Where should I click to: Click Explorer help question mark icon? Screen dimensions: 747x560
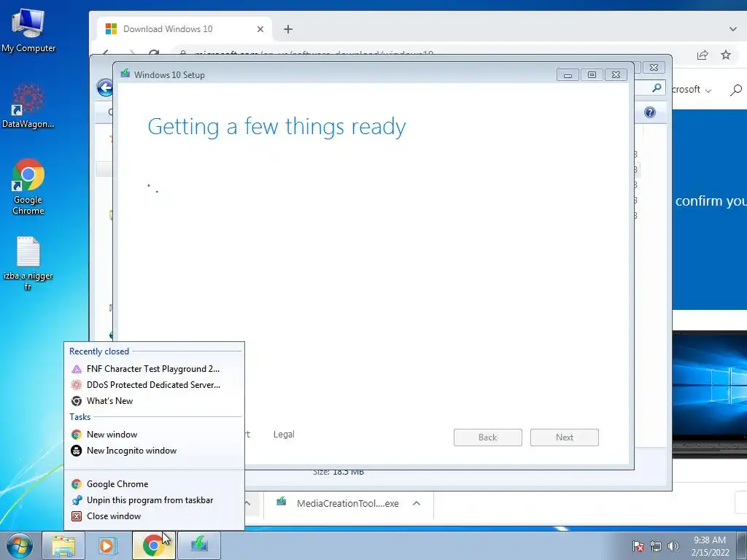tap(650, 112)
